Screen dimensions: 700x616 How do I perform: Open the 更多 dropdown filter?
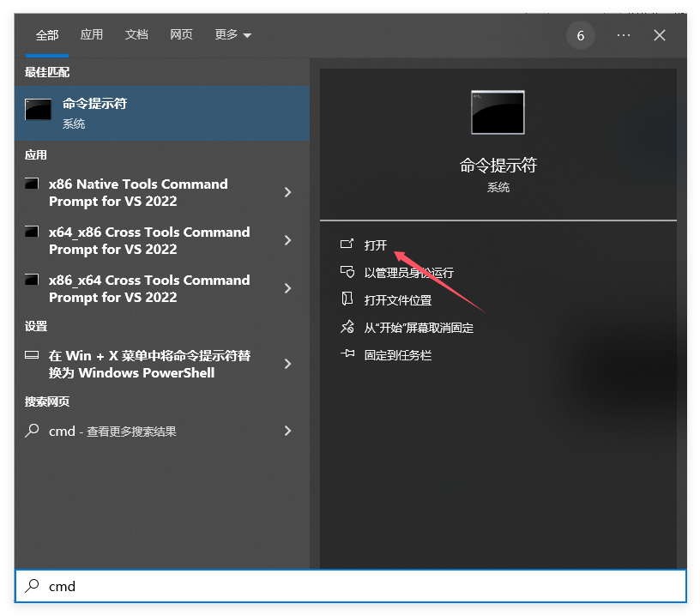(x=232, y=35)
